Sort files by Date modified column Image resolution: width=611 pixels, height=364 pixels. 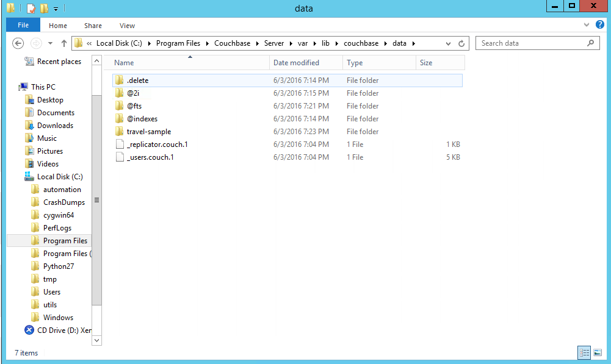[296, 63]
